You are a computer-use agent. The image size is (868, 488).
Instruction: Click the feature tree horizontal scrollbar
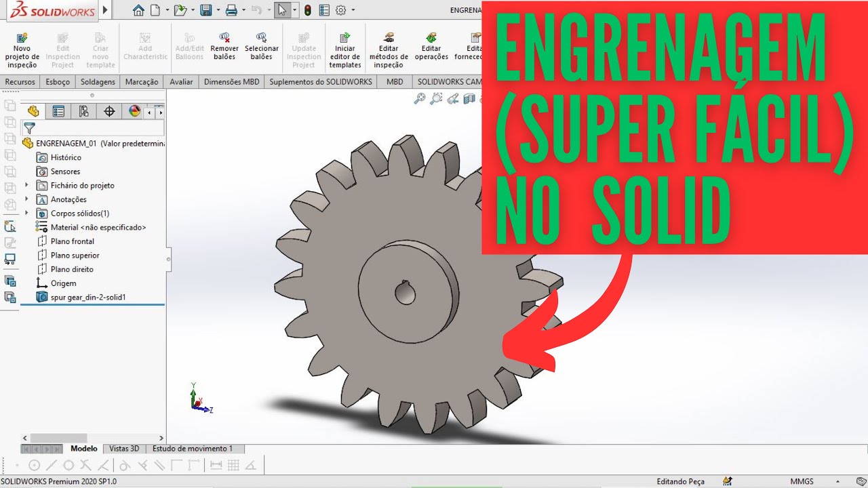[x=58, y=439]
